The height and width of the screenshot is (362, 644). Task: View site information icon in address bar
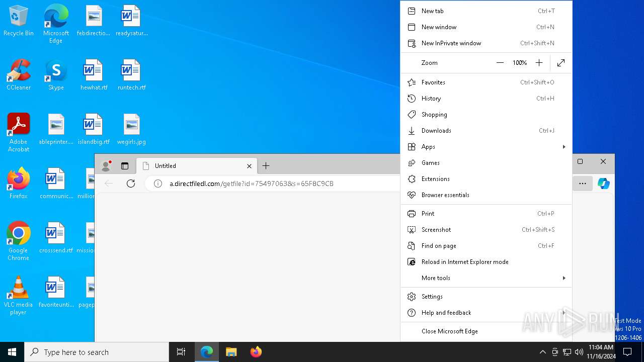[x=158, y=184]
